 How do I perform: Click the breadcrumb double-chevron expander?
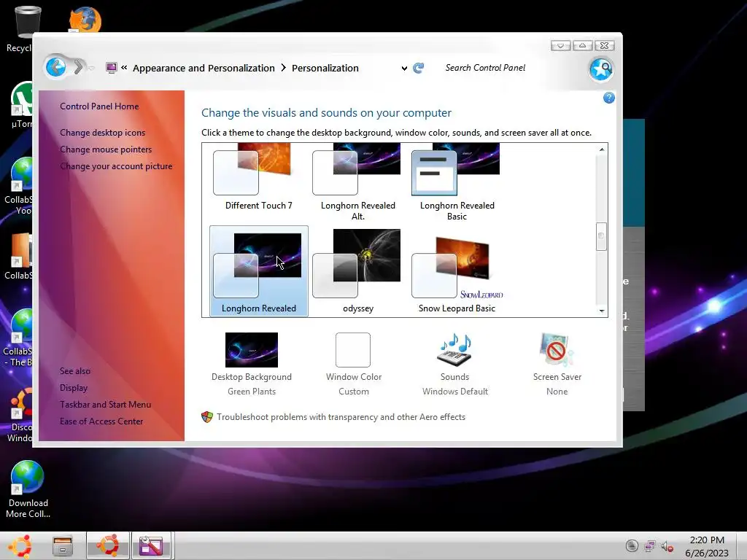click(124, 68)
